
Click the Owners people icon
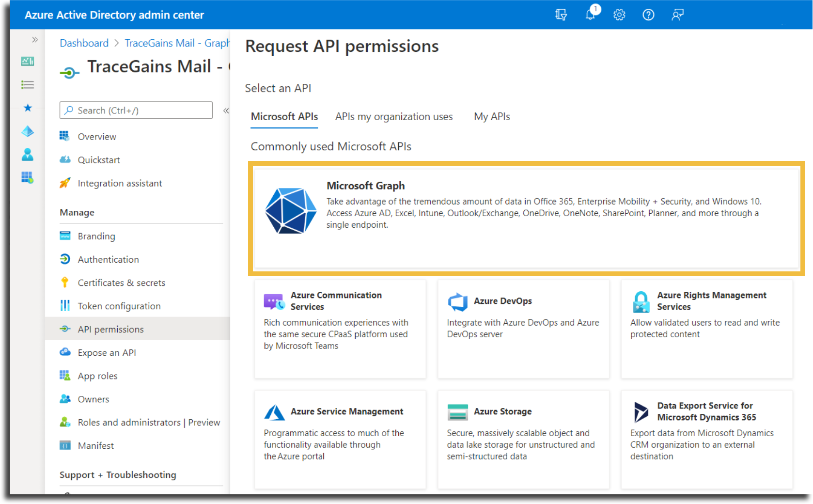(x=65, y=399)
